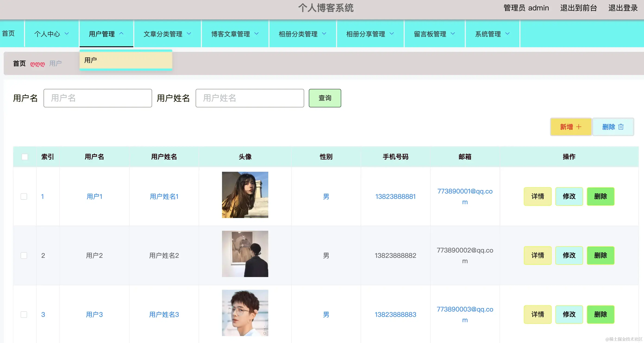Select the 首页 navigation item

click(x=9, y=33)
